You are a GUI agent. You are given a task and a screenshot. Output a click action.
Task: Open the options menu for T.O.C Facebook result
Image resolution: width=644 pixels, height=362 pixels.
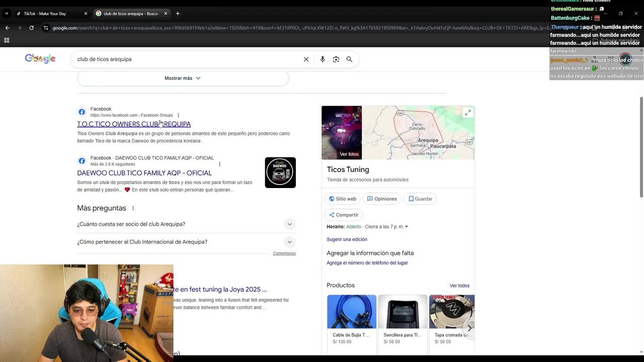(x=178, y=115)
